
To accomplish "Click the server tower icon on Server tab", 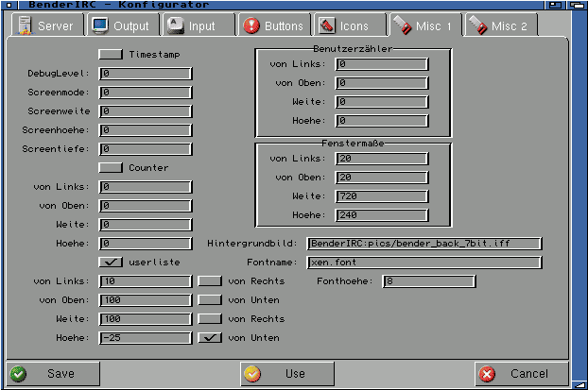I will point(25,25).
